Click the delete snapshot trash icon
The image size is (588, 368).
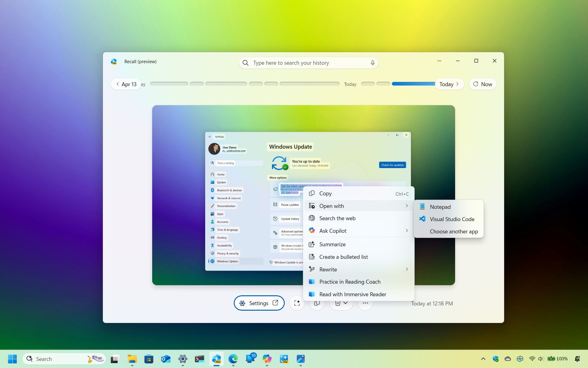click(337, 303)
